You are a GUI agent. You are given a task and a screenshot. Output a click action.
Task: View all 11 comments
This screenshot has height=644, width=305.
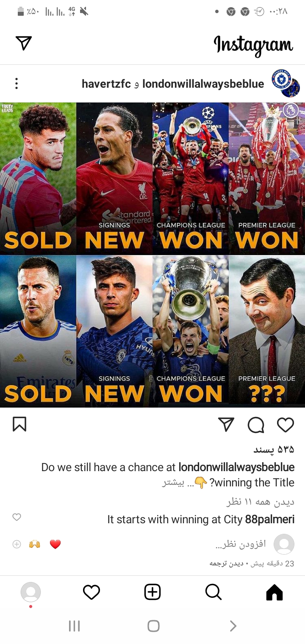tap(261, 502)
